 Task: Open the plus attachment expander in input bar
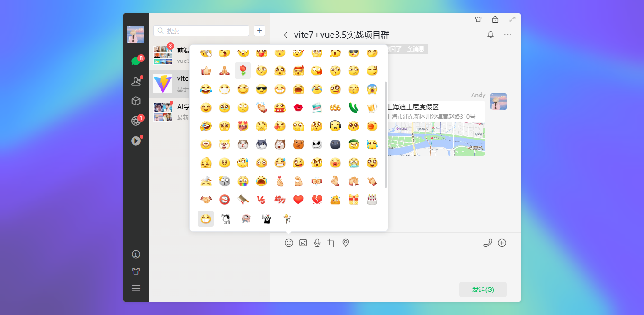coord(501,243)
